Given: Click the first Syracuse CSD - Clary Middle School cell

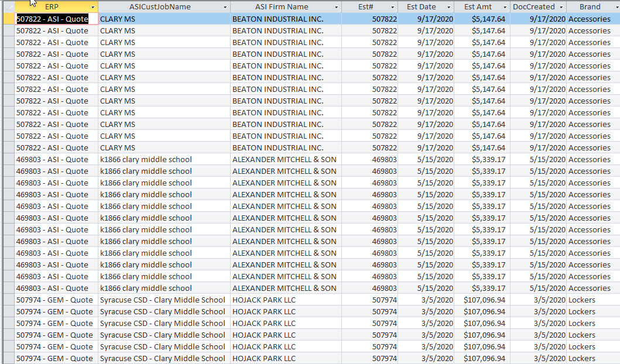Looking at the screenshot, I should (x=164, y=300).
